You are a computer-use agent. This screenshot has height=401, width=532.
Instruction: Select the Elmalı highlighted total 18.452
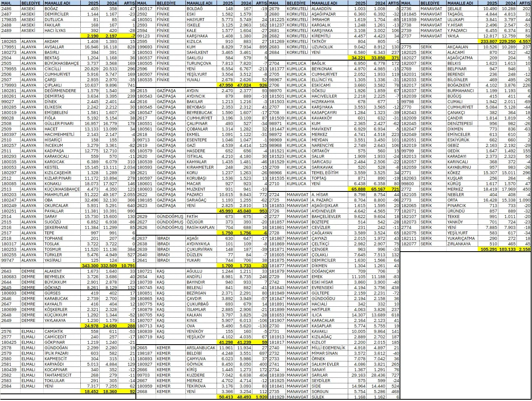click(90, 391)
